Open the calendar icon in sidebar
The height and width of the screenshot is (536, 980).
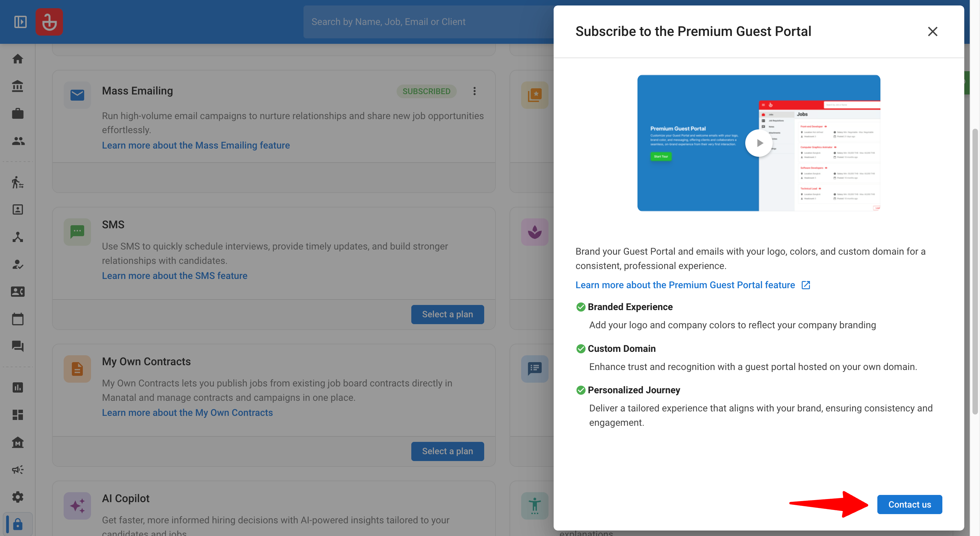click(17, 319)
